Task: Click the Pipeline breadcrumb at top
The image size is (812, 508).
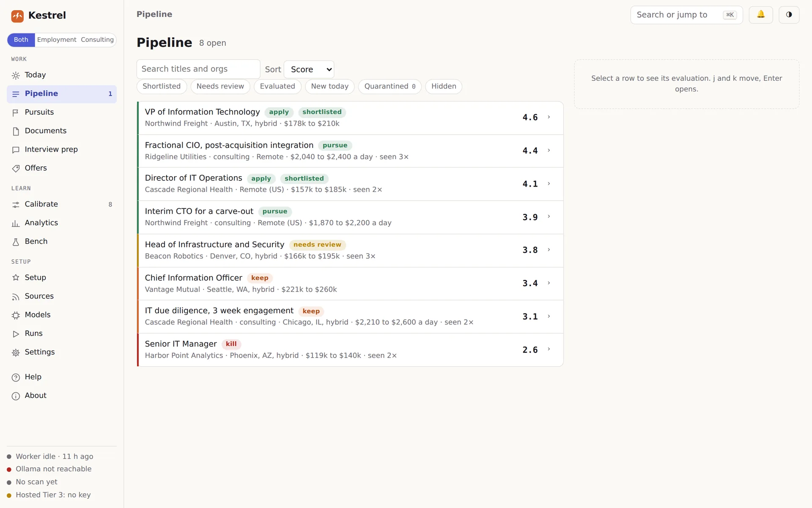Action: pos(154,14)
